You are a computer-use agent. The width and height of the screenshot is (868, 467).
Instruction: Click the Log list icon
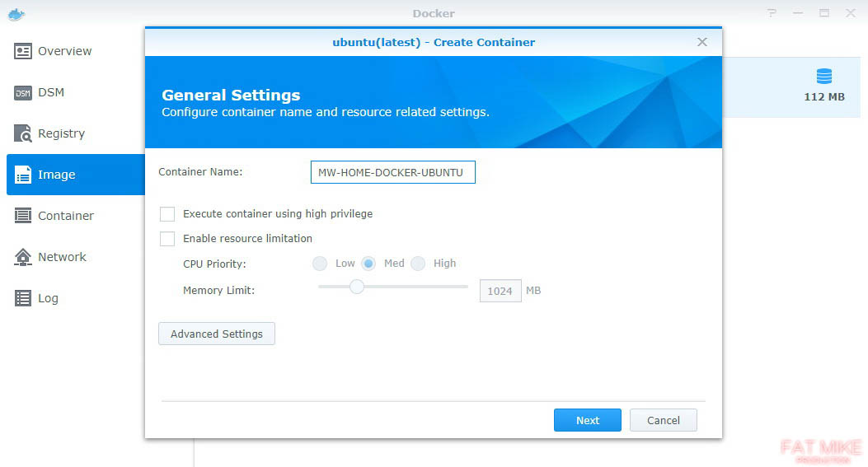click(x=23, y=298)
